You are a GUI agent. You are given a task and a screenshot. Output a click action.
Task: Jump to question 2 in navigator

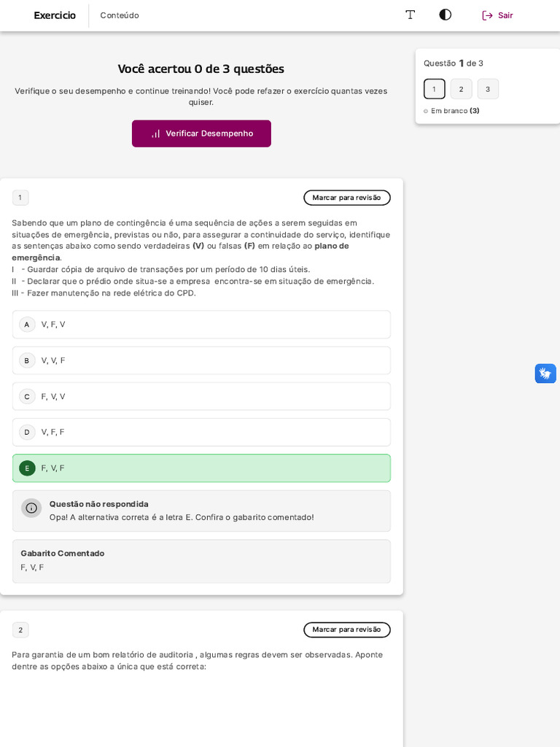(x=461, y=89)
